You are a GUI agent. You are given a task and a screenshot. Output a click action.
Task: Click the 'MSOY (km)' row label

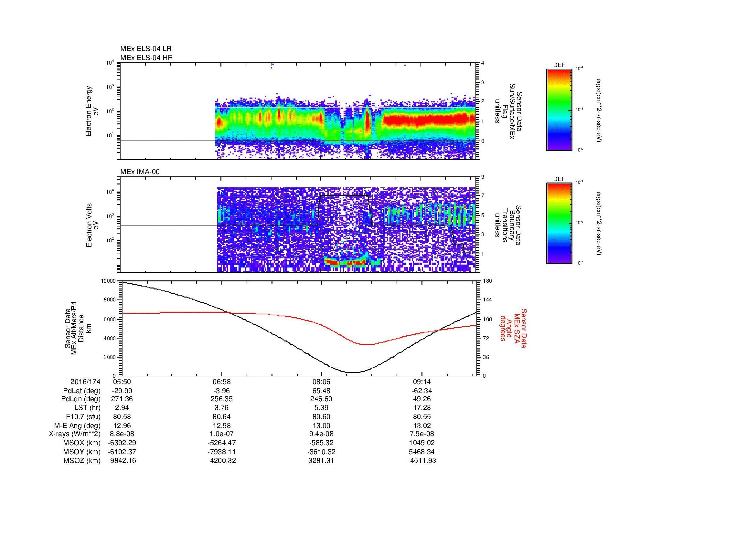point(82,452)
